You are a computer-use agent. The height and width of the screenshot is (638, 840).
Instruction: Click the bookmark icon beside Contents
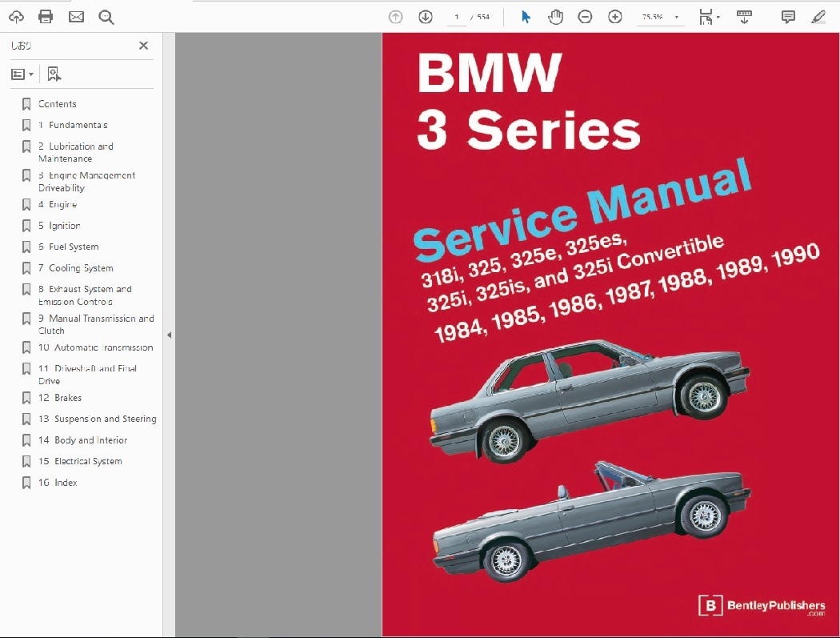26,104
